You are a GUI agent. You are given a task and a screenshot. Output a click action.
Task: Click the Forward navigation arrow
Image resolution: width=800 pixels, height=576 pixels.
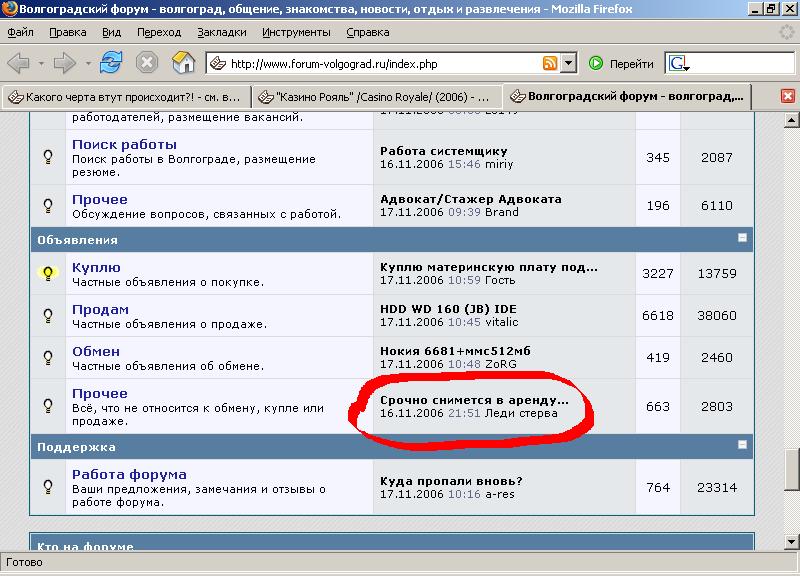tap(65, 63)
